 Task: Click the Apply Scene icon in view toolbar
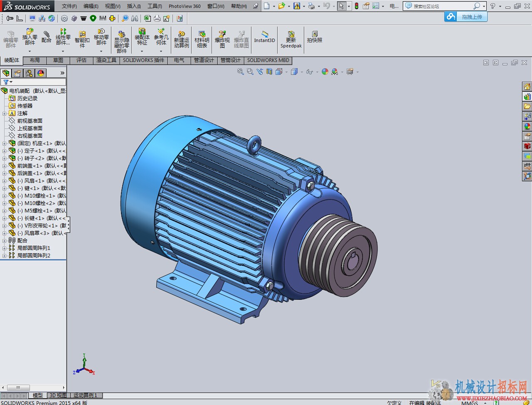[335, 72]
